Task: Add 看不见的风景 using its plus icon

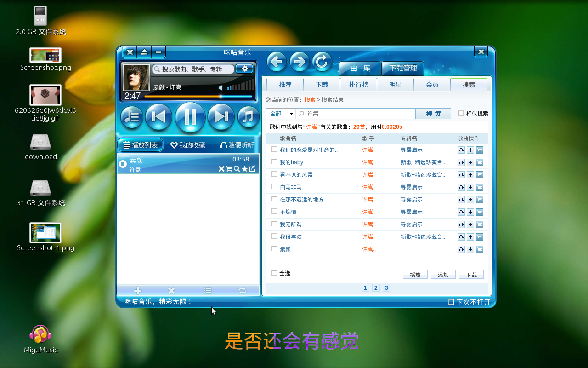Action: pos(470,175)
